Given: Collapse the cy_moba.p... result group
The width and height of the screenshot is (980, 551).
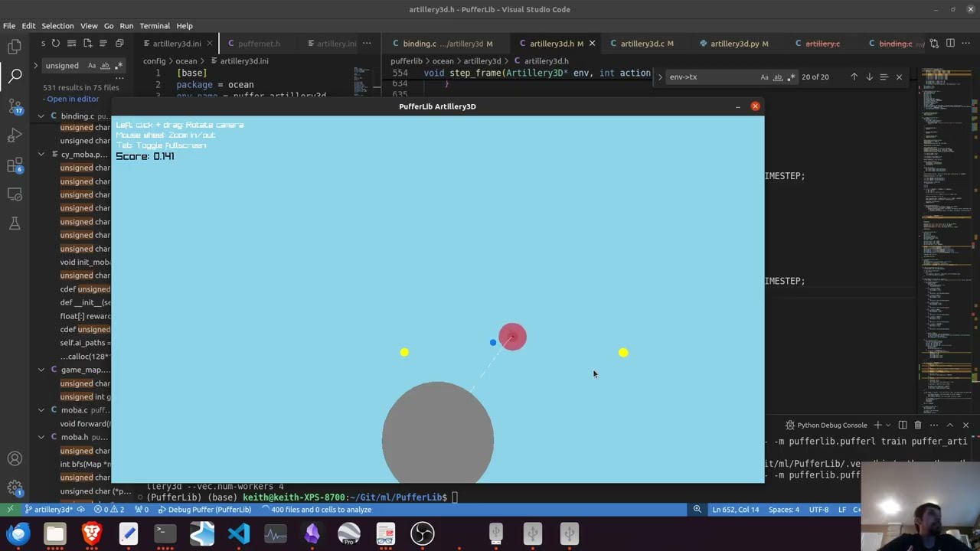Looking at the screenshot, I should [x=41, y=155].
